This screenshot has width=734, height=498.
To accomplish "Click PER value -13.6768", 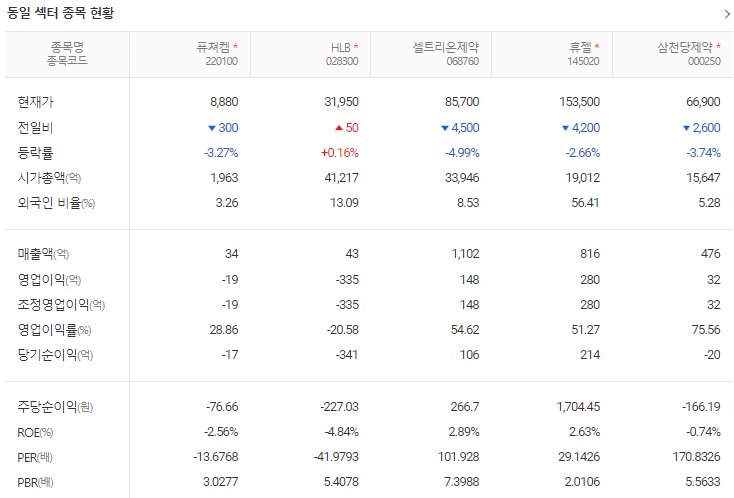I will click(x=216, y=456).
